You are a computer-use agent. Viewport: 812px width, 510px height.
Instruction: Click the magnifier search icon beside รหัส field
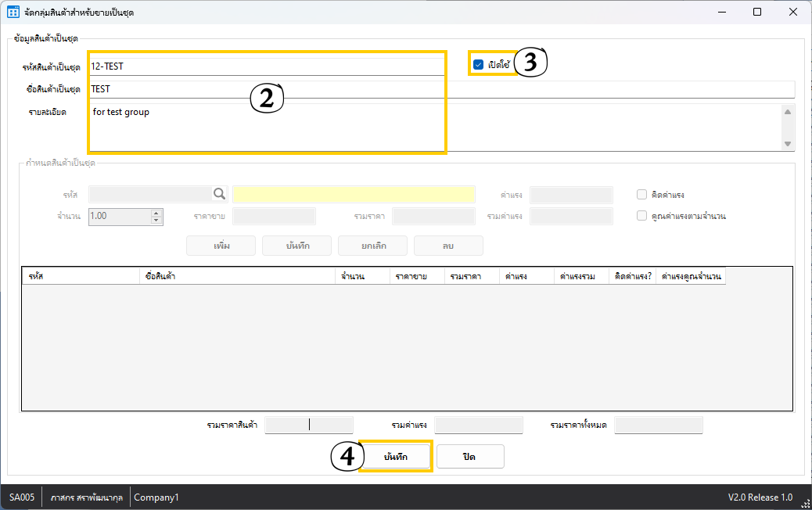pyautogui.click(x=219, y=194)
